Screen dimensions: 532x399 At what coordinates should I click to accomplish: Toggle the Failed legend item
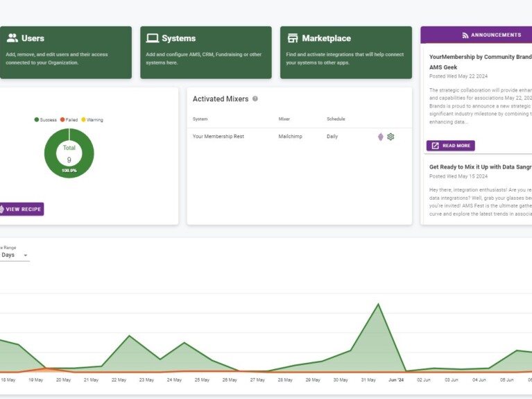[69, 120]
